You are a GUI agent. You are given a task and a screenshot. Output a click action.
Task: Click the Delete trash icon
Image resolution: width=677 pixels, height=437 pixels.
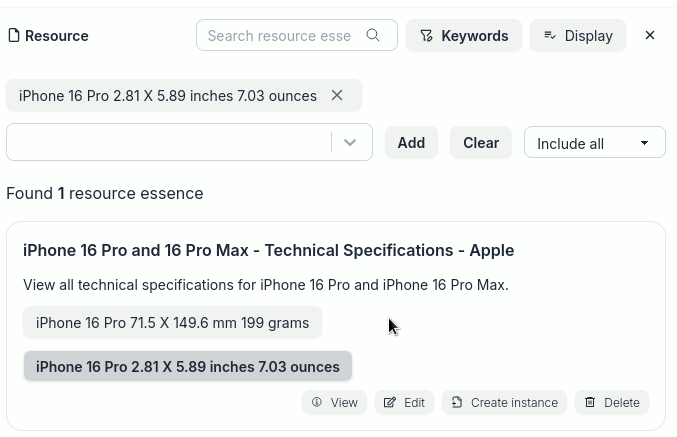[590, 402]
